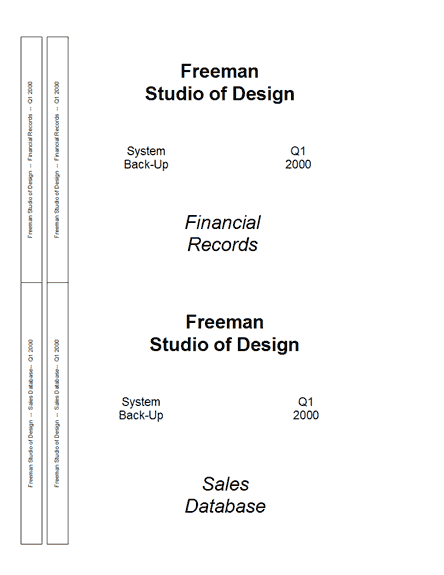Click '2000' in the upper label
444x575 pixels.
[x=298, y=164]
